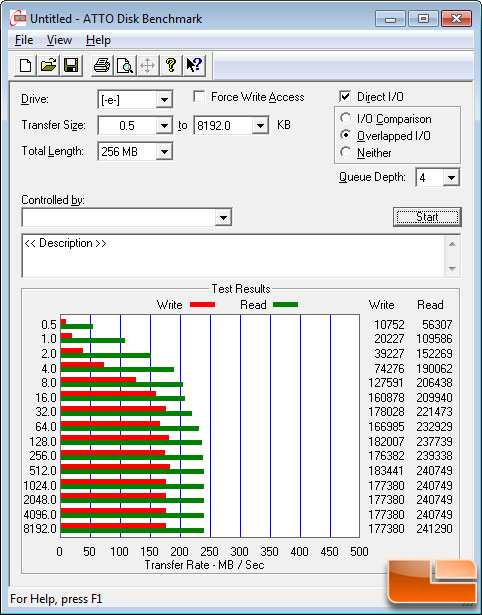Click the 'For Help, press F1' status text

[56, 599]
